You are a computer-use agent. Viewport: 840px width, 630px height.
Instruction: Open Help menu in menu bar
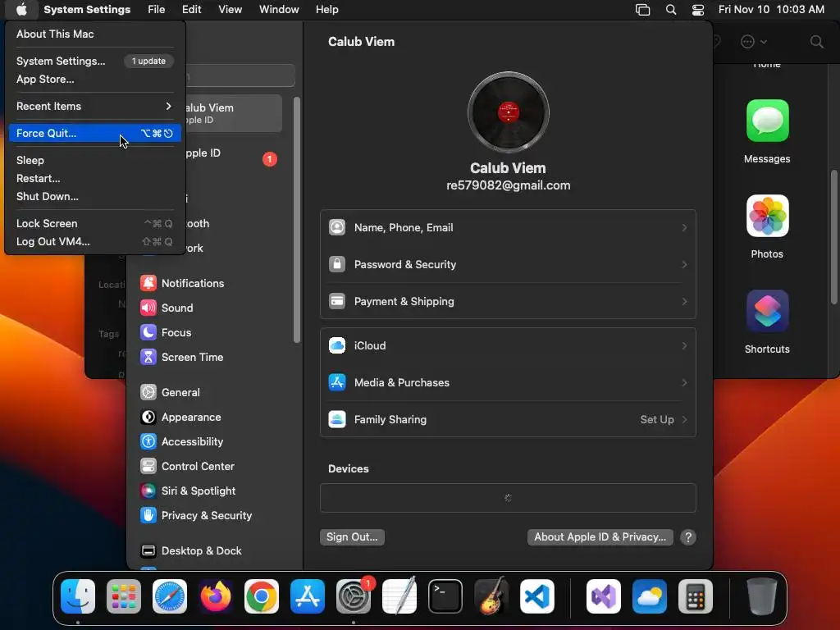click(x=326, y=10)
